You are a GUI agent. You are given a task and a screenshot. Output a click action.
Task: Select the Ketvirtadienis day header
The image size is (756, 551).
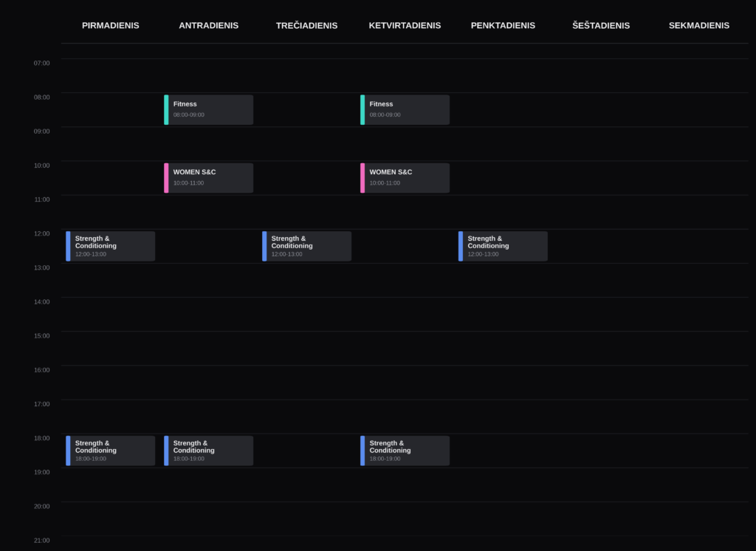click(x=405, y=26)
